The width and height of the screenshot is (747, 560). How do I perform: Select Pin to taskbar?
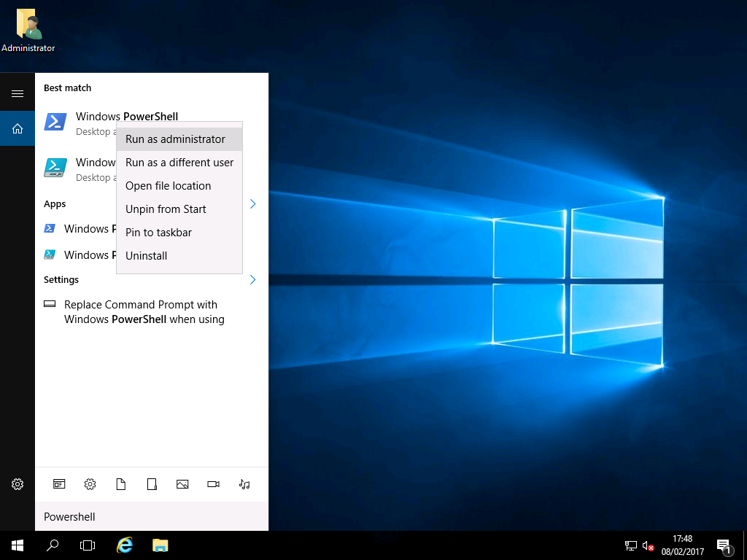(x=179, y=233)
